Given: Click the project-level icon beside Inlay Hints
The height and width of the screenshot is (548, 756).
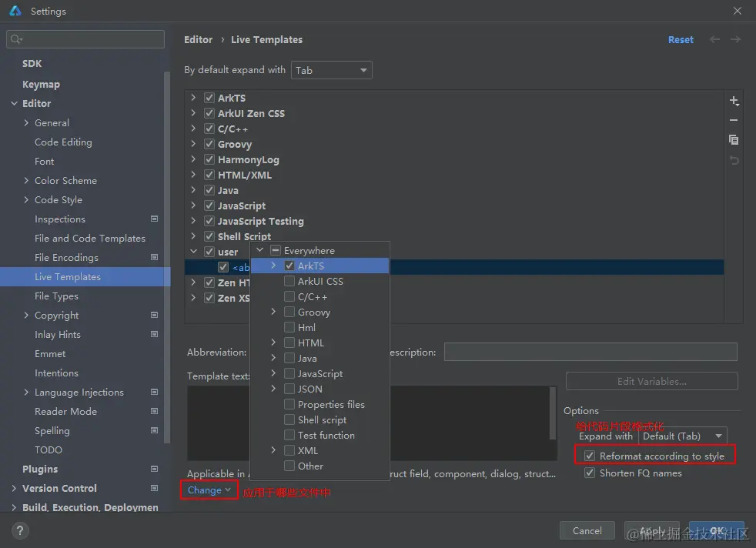Looking at the screenshot, I should pyautogui.click(x=154, y=335).
